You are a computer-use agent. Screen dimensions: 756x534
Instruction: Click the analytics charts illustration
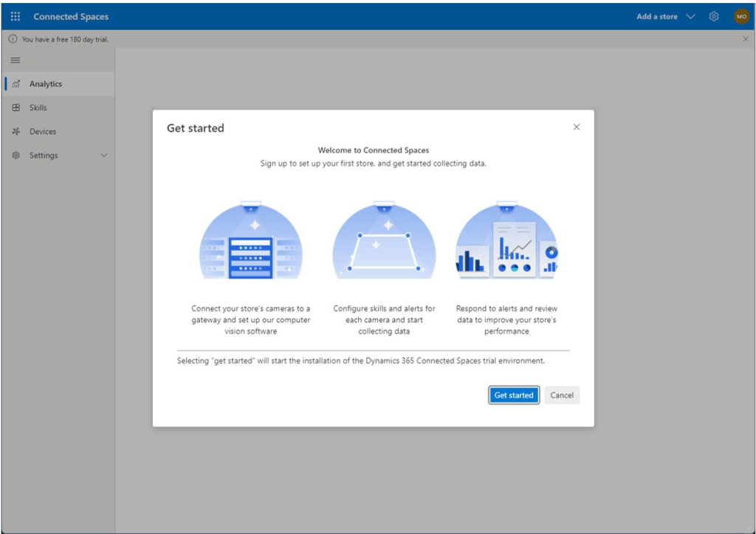tap(506, 244)
